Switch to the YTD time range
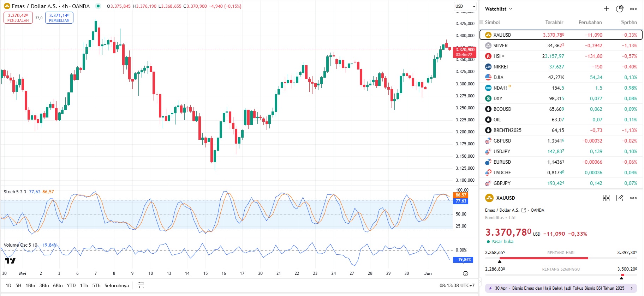Viewport: 644px width, 296px height. point(71,285)
